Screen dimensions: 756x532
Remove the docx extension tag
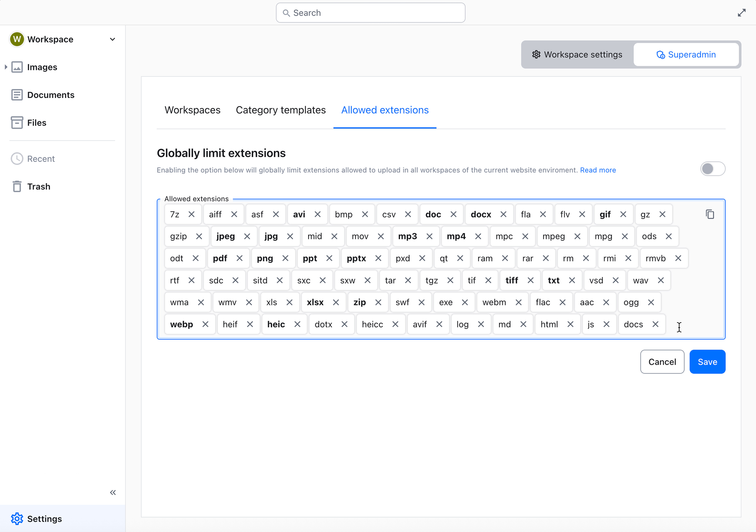pyautogui.click(x=503, y=214)
